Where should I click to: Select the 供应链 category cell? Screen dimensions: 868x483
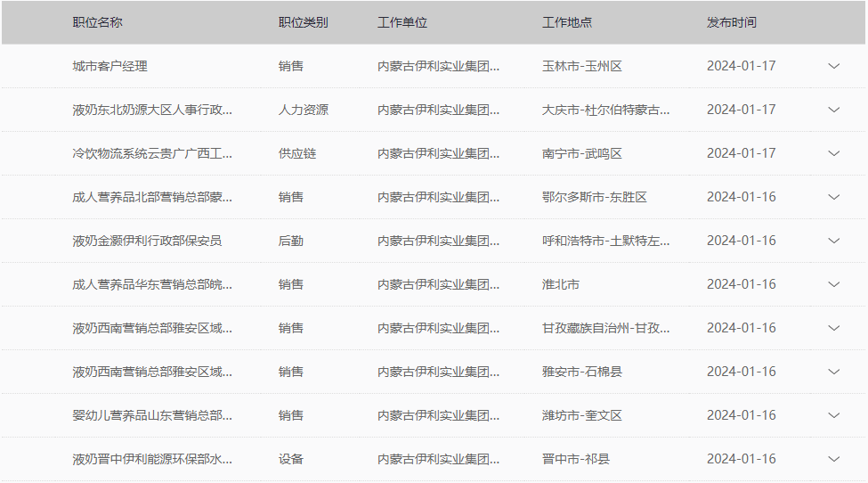pyautogui.click(x=297, y=153)
